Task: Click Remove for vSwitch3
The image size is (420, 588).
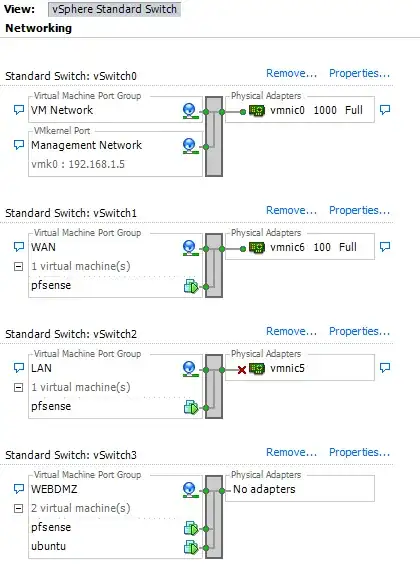Action: click(291, 452)
